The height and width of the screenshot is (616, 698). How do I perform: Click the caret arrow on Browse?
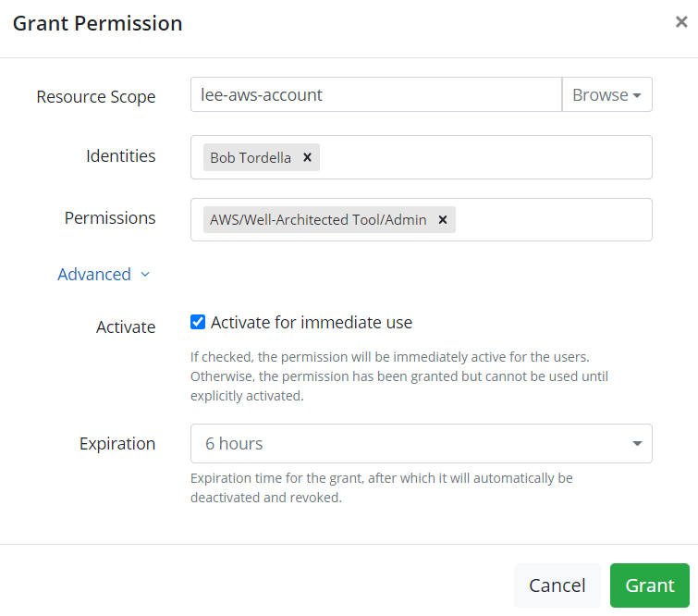637,95
